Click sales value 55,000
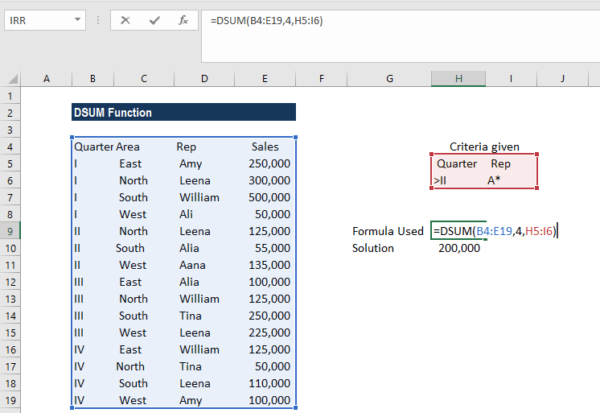This screenshot has width=600, height=413. (272, 248)
